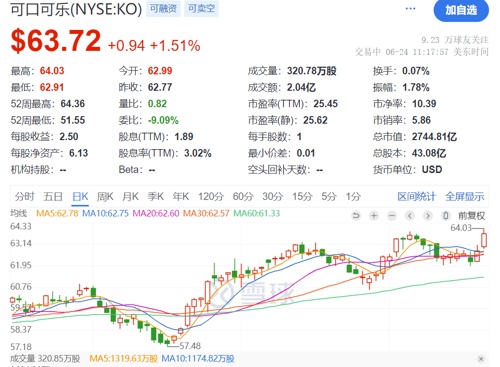Open the 区间统计 range statistics link
The height and width of the screenshot is (367, 500).
(x=416, y=197)
